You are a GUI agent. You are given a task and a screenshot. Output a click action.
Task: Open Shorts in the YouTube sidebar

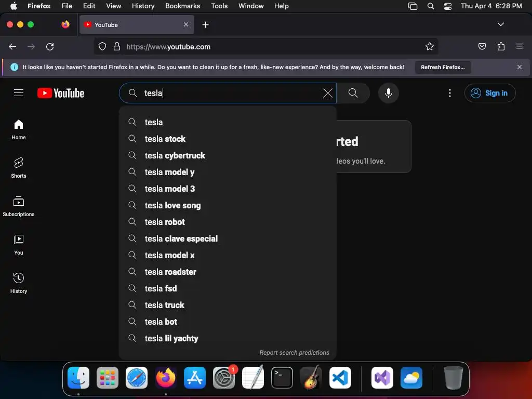point(19,168)
